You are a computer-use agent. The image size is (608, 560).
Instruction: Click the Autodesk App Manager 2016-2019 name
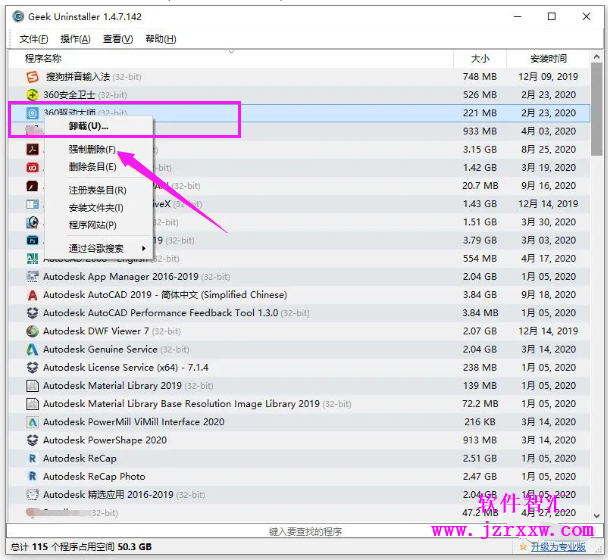(x=121, y=277)
